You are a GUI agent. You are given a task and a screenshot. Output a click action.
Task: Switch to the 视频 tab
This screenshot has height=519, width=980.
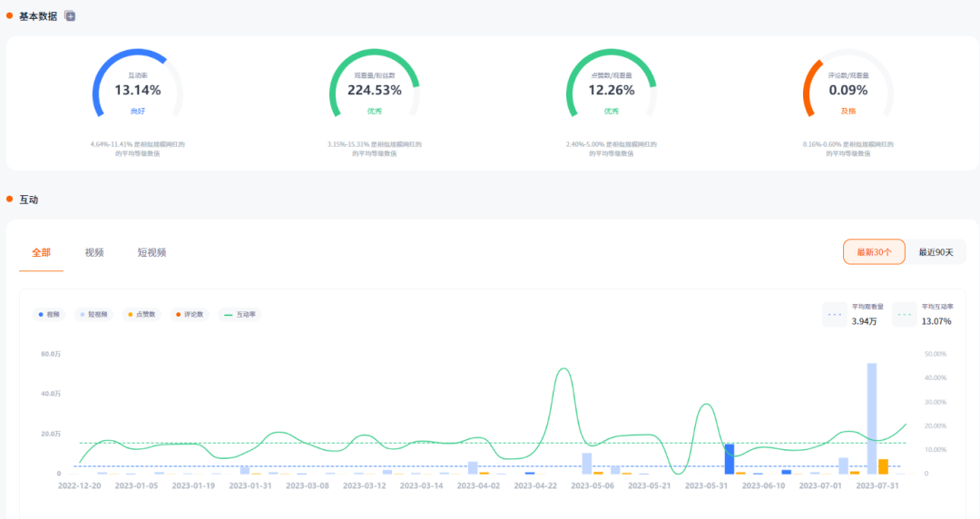click(94, 252)
